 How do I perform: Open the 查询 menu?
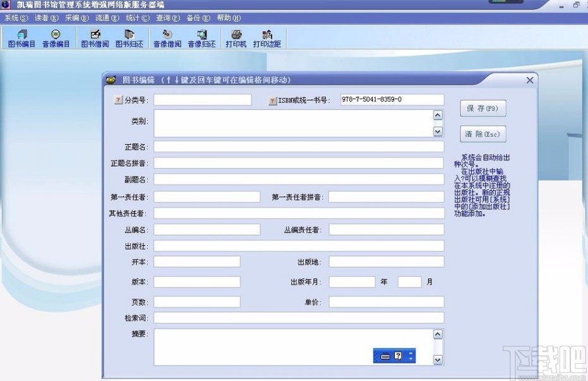[166, 18]
